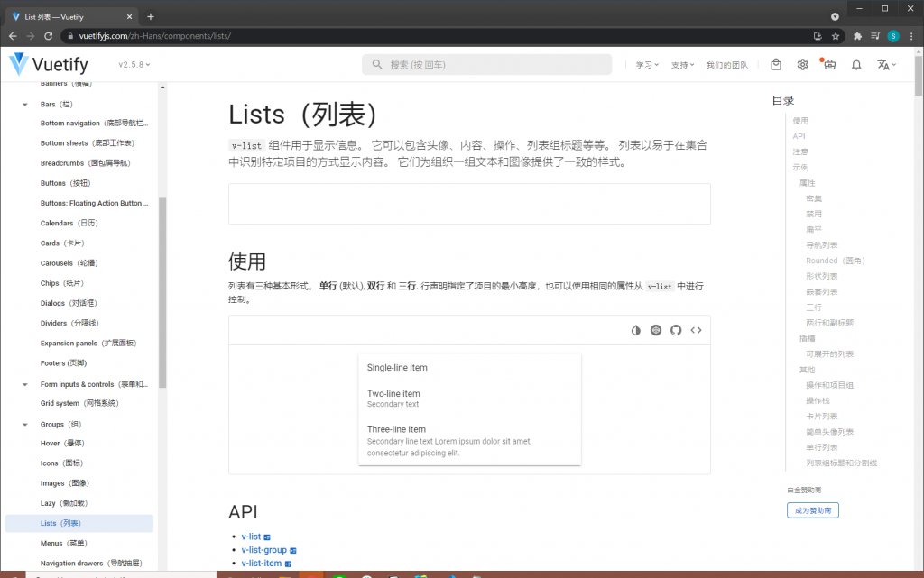Select Lists (列表) in sidebar
The height and width of the screenshot is (578, 924).
[79, 523]
